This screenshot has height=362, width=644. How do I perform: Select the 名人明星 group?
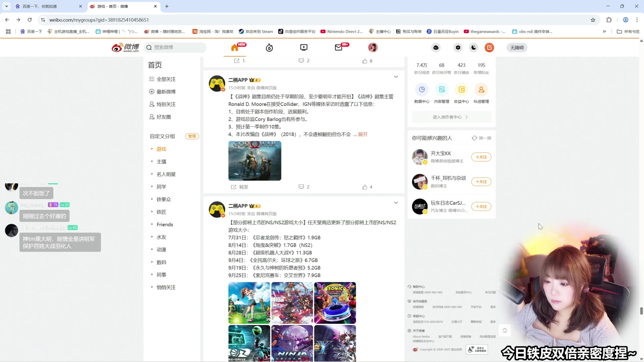tap(166, 174)
